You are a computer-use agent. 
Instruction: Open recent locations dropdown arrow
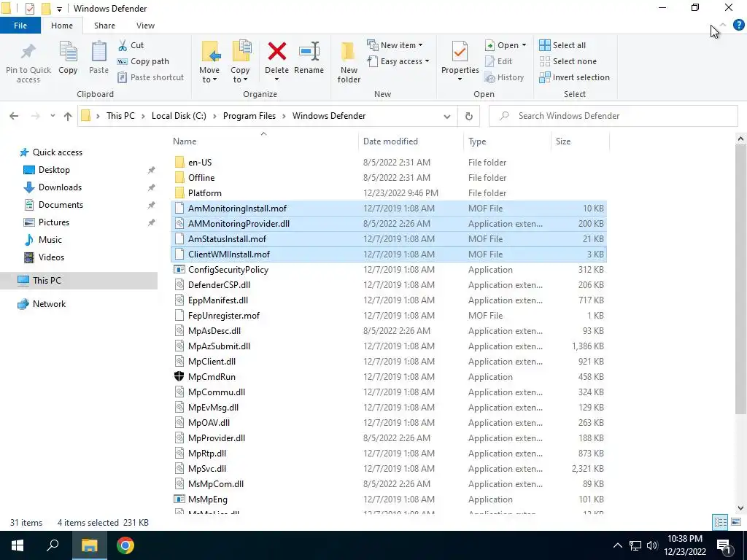(53, 116)
